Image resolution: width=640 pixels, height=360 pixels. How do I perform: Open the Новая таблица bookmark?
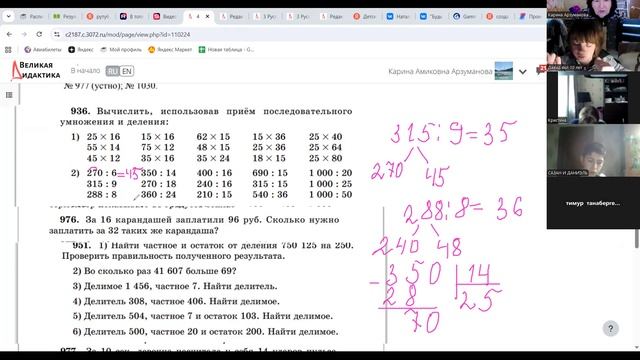tap(226, 50)
